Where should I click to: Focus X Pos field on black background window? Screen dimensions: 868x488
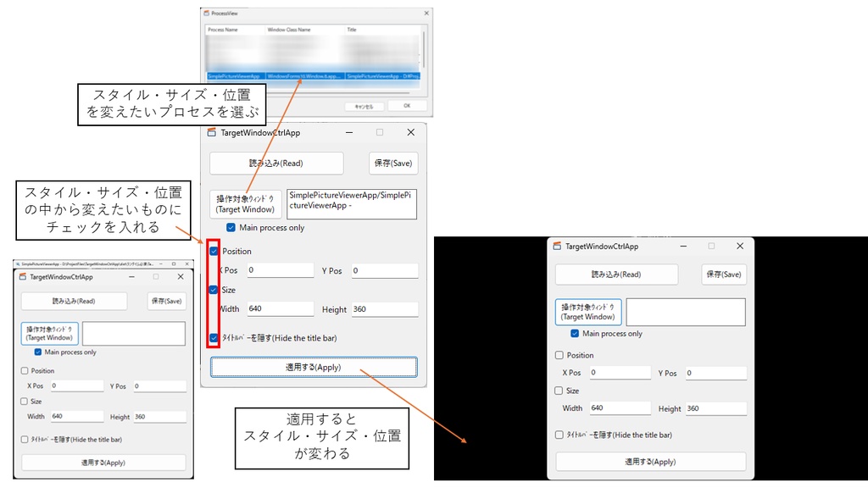tap(620, 373)
